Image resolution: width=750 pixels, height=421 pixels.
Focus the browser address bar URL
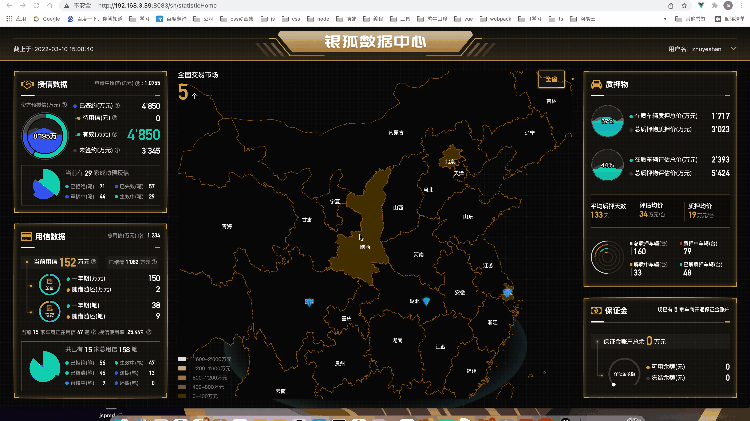(158, 5)
